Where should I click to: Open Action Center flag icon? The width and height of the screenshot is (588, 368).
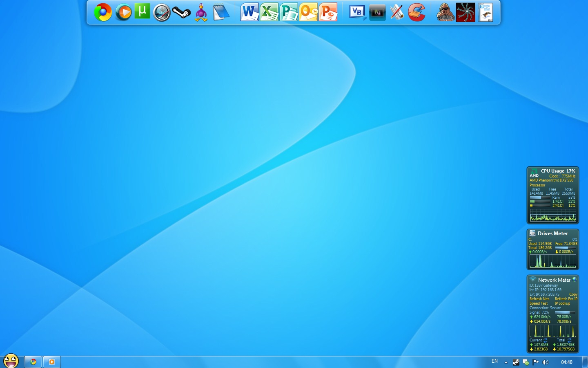535,362
